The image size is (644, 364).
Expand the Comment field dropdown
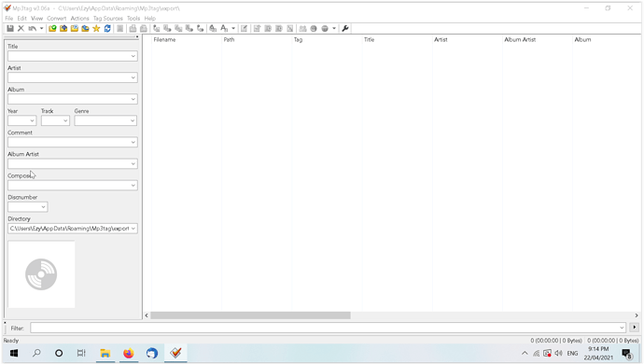click(x=133, y=142)
